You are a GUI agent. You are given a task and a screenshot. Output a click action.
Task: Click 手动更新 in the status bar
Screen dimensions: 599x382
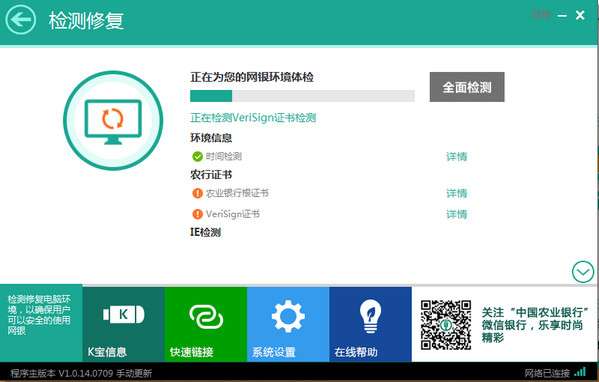pyautogui.click(x=134, y=373)
